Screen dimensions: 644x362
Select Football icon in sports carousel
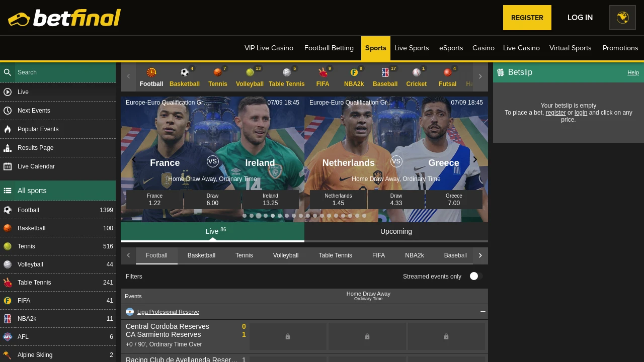pyautogui.click(x=151, y=72)
